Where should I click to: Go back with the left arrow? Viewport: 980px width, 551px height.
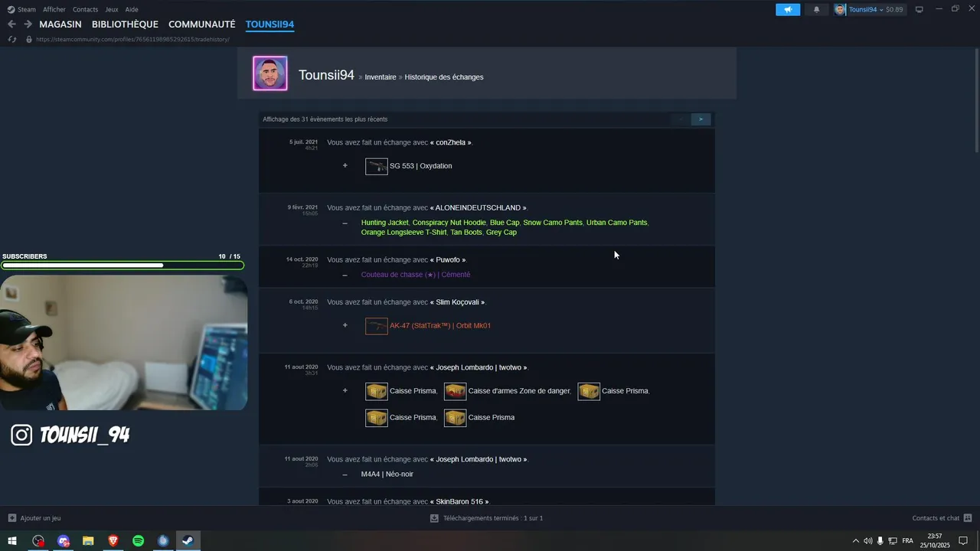tap(11, 24)
